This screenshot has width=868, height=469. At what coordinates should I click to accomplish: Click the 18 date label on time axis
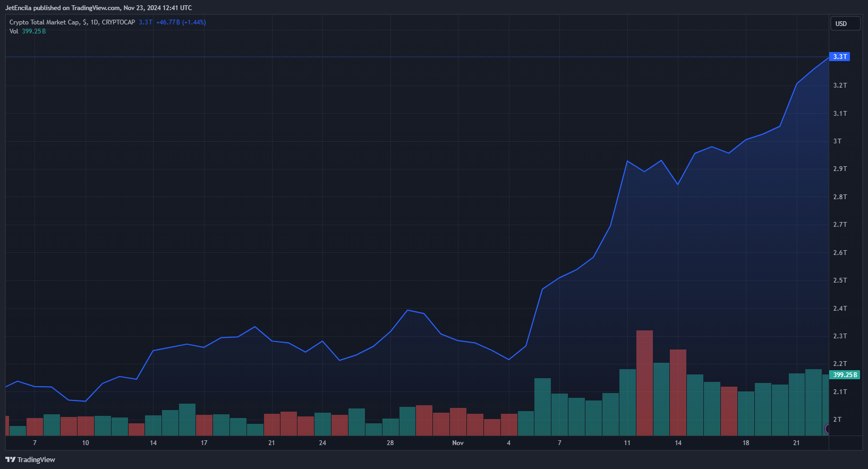(x=746, y=443)
